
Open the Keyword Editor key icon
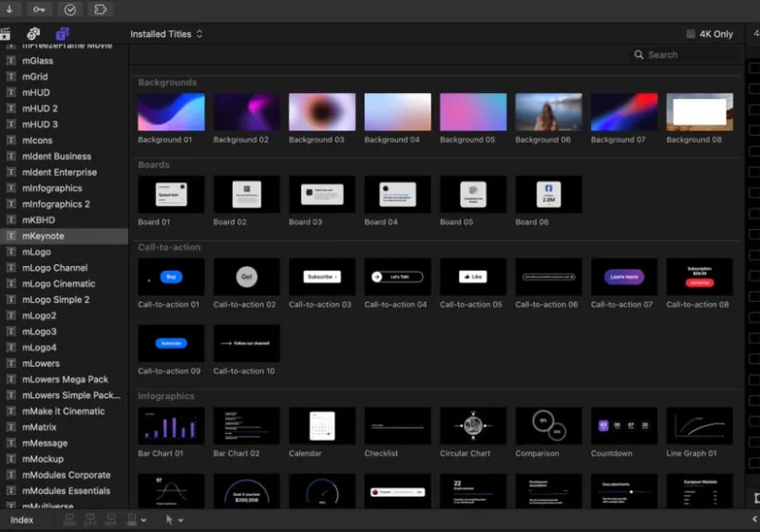coord(39,9)
